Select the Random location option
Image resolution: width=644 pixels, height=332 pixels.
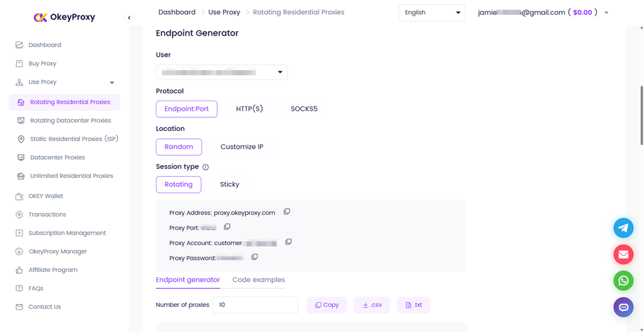pos(179,147)
